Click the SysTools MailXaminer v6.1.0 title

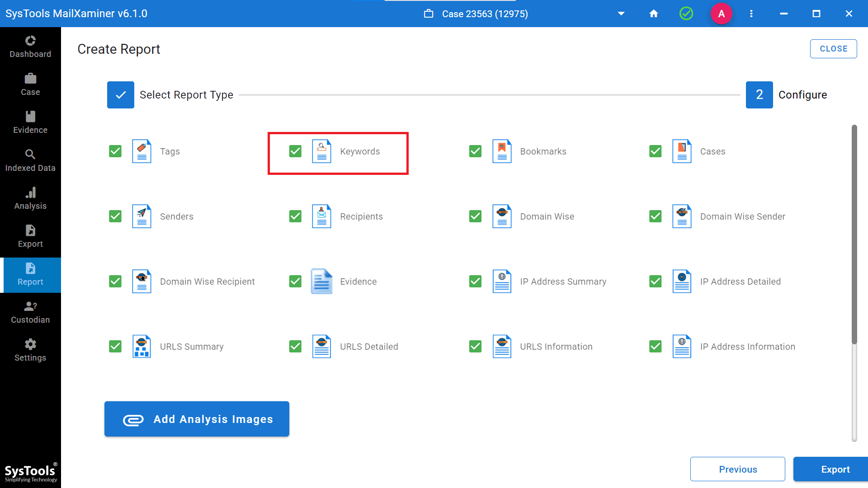(x=76, y=14)
